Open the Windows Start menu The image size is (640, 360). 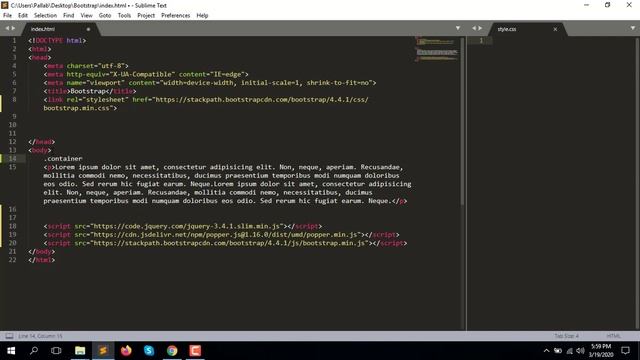pyautogui.click(x=11, y=350)
